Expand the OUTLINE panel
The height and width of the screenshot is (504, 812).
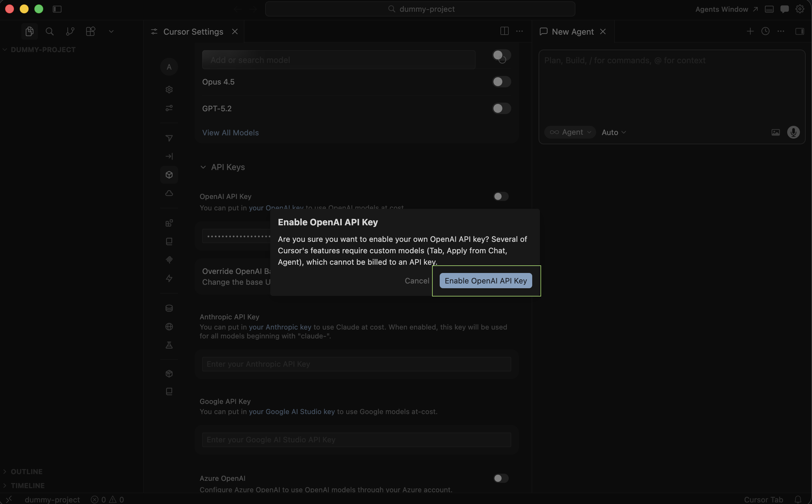(x=26, y=472)
